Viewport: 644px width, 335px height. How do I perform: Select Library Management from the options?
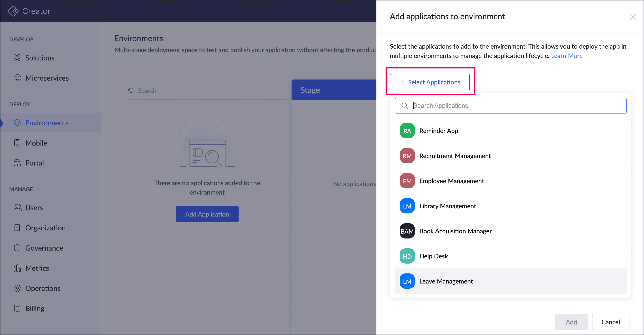[x=447, y=206]
